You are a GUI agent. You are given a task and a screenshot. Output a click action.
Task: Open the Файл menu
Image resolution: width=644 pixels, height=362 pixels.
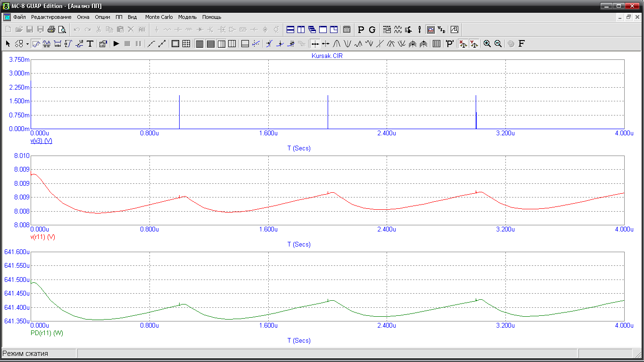click(x=19, y=17)
